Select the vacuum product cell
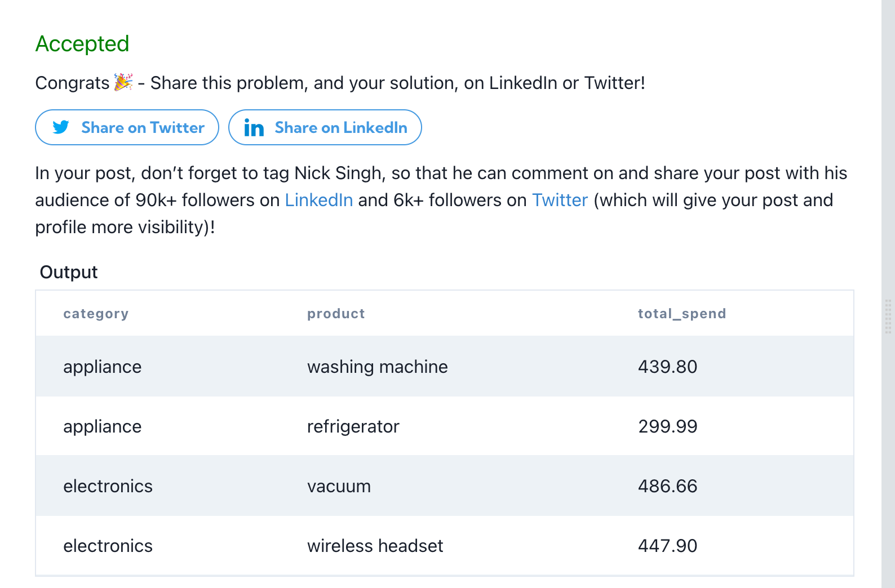 339,486
